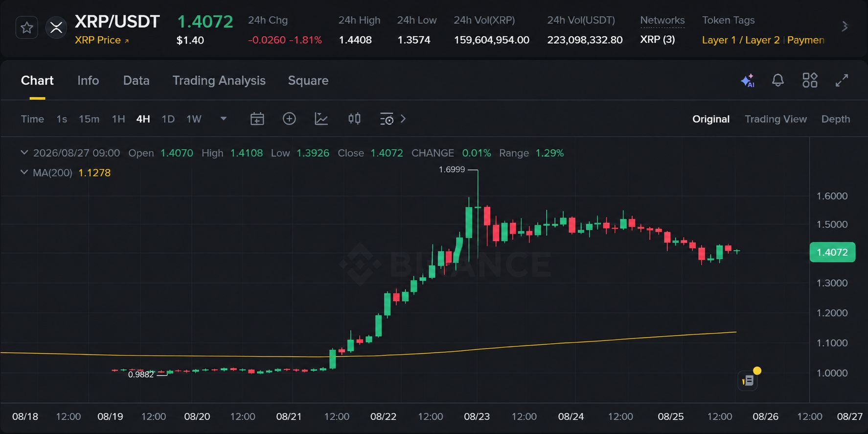The width and height of the screenshot is (868, 434).
Task: Click the 1.0000 price axis label
Action: coord(832,373)
